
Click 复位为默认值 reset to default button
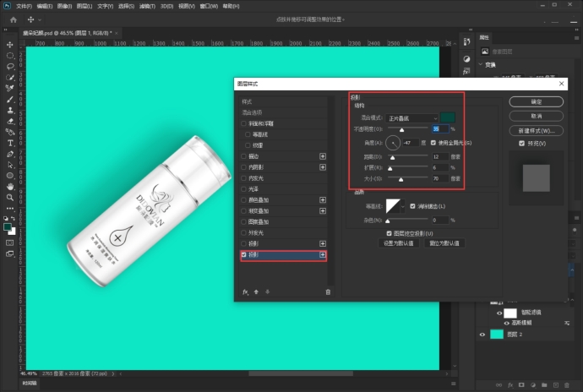(444, 243)
